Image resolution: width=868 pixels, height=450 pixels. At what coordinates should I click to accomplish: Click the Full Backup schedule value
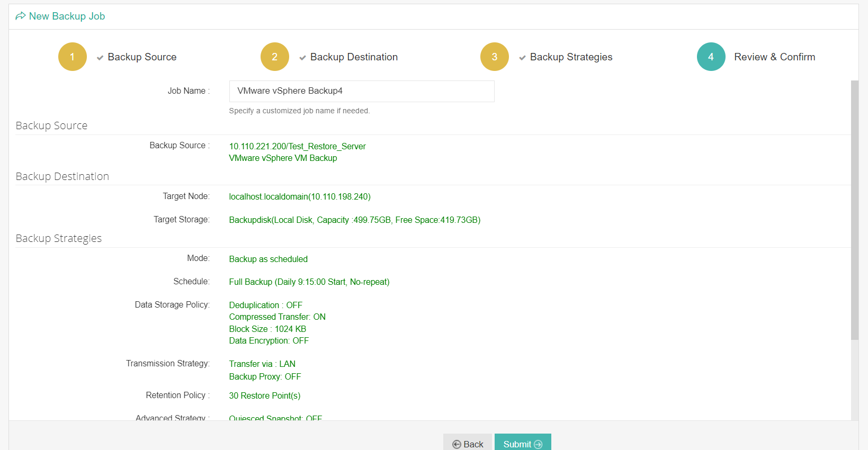[x=309, y=282]
